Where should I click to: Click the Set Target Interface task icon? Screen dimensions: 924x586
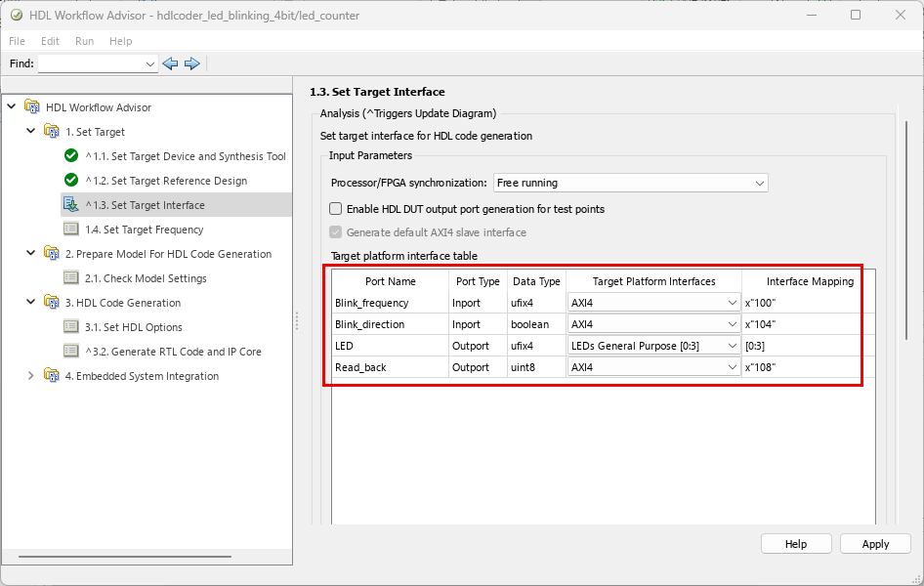point(71,205)
